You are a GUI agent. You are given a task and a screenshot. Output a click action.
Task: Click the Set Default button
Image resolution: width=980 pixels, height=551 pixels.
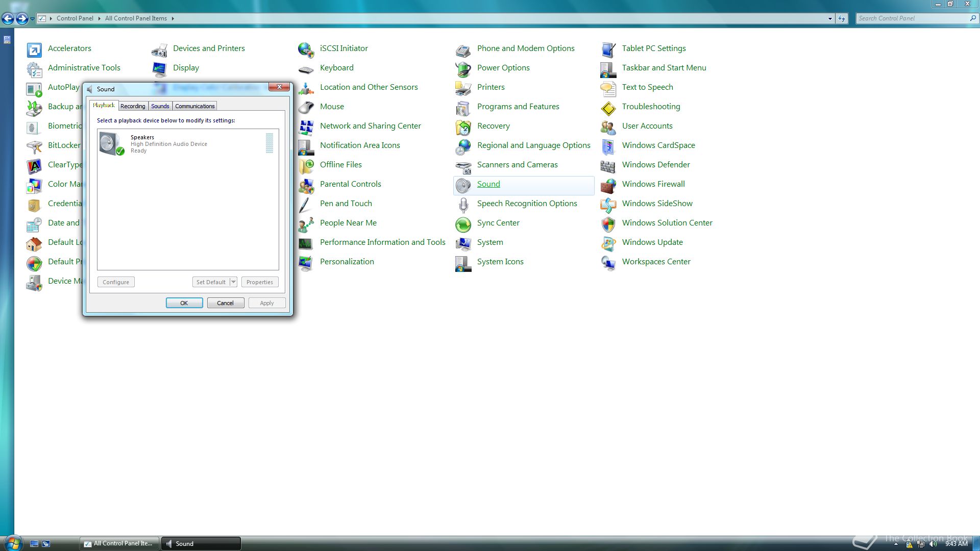tap(211, 282)
